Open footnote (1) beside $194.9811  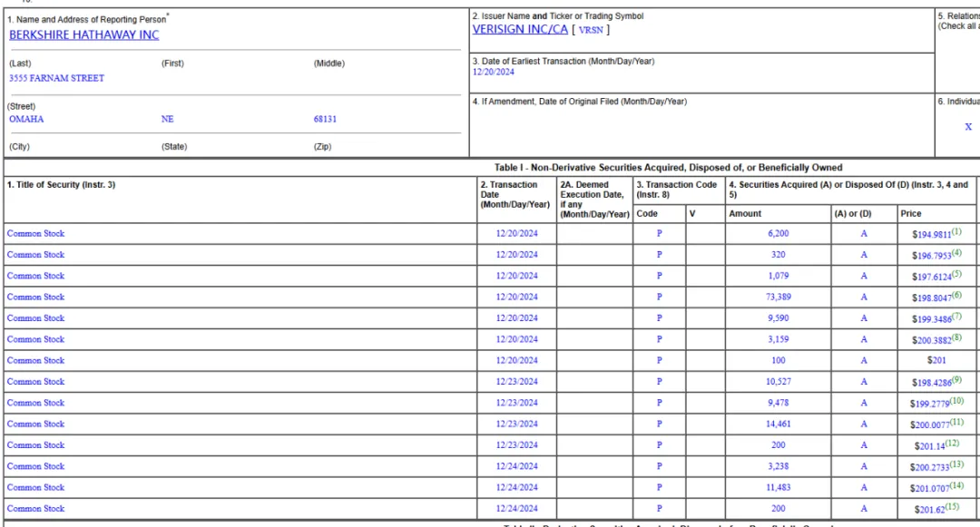956,231
